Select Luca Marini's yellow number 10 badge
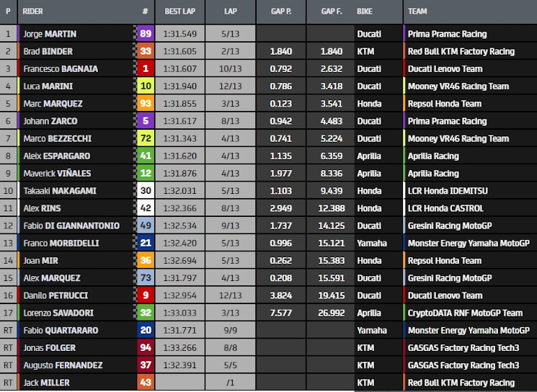Screen dimensions: 537x392 146,86
